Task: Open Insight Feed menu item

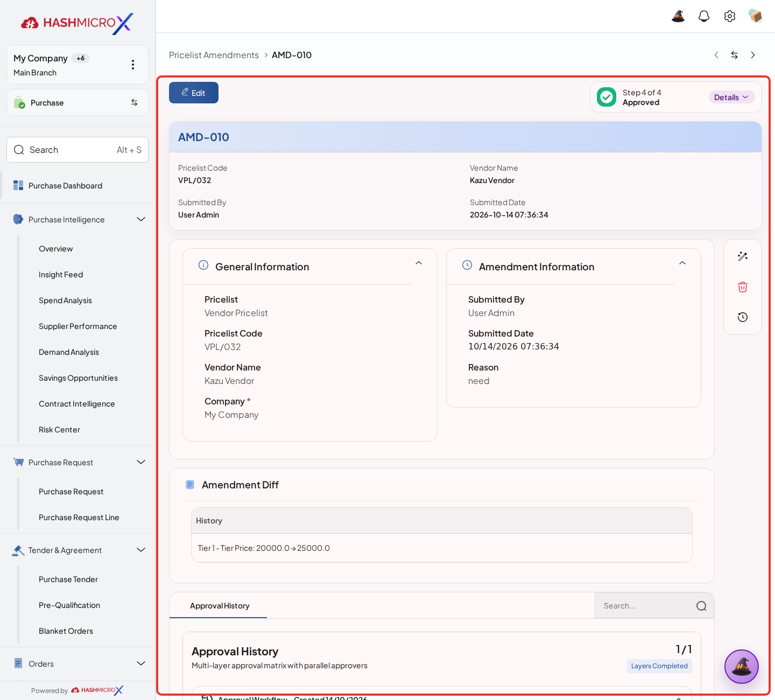Action: pyautogui.click(x=61, y=275)
